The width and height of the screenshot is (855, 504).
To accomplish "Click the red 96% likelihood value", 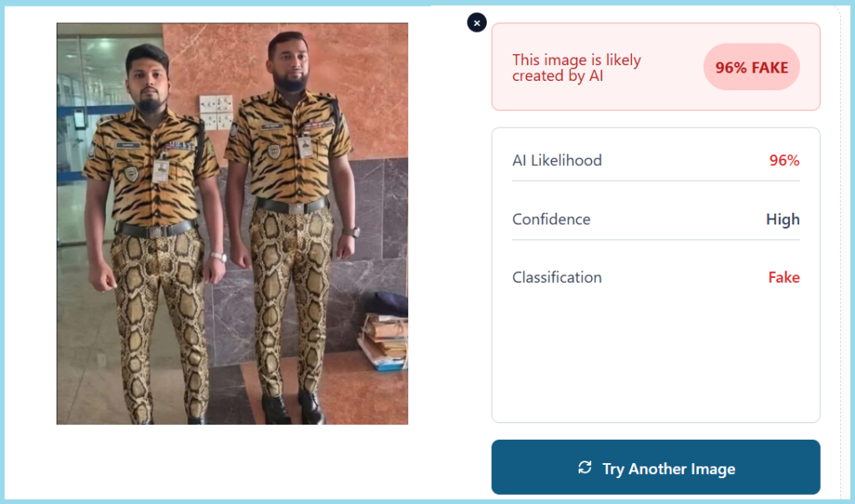I will pyautogui.click(x=784, y=160).
